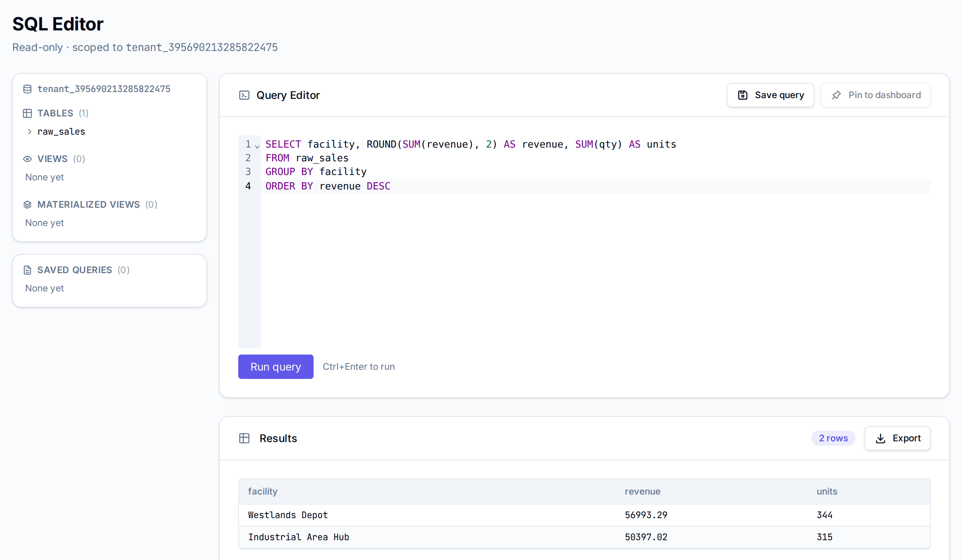
Task: Click the disk icon in Save query
Action: [742, 95]
